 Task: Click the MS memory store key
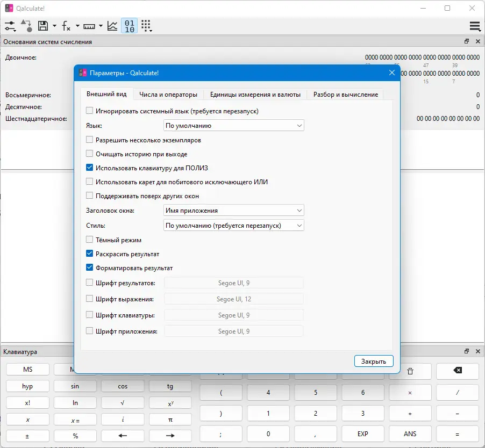click(x=27, y=369)
